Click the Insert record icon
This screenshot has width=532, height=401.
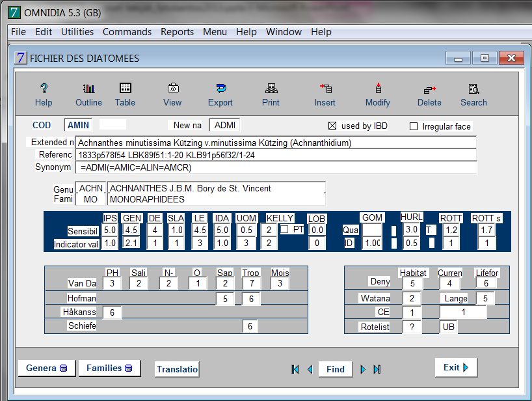325,89
